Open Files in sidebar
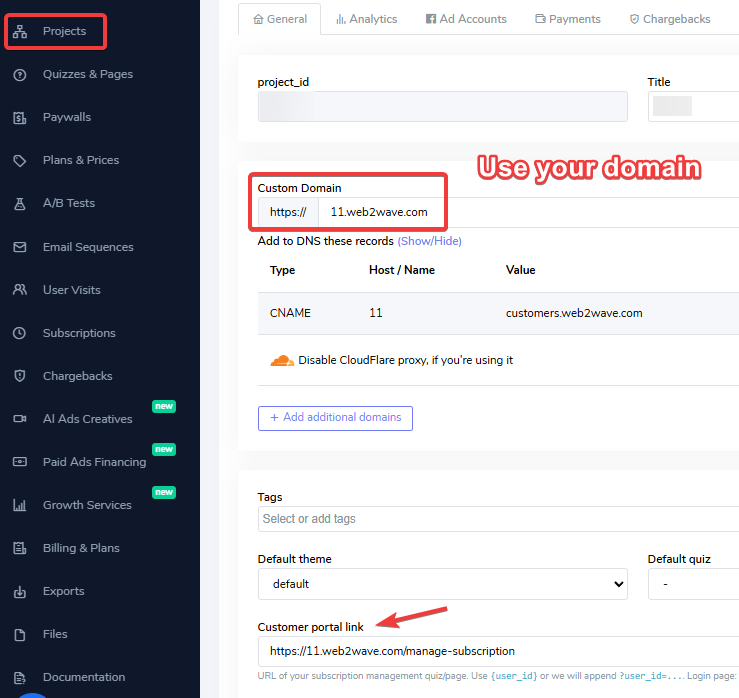This screenshot has height=698, width=739. coord(55,634)
